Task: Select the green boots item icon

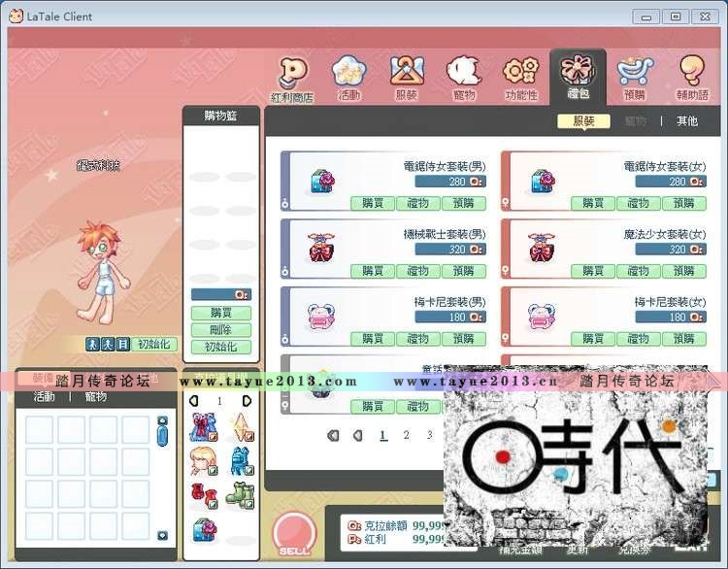Action: click(x=240, y=495)
